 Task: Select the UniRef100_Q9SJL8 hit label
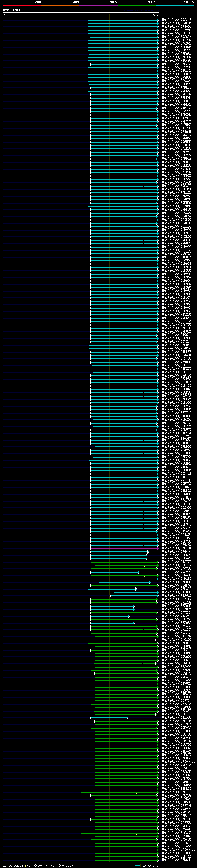tap(177, 20)
